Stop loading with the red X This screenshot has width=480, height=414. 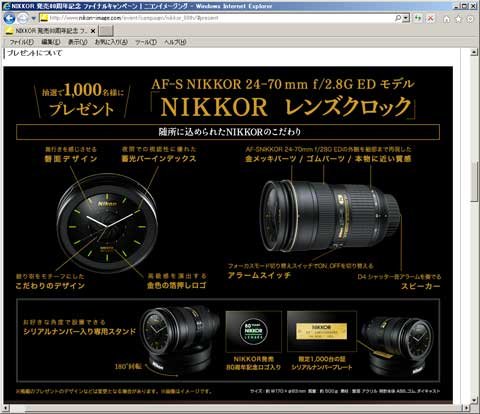pos(430,18)
